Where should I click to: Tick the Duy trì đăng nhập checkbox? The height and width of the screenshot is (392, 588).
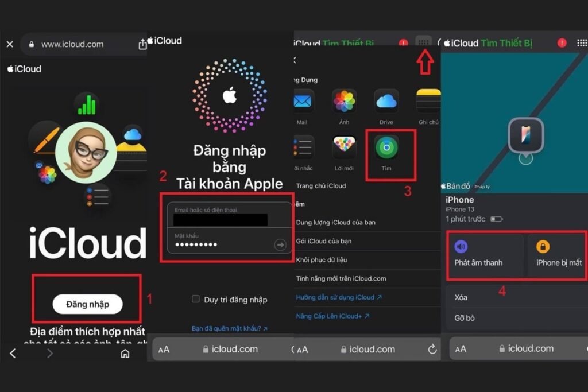click(196, 299)
